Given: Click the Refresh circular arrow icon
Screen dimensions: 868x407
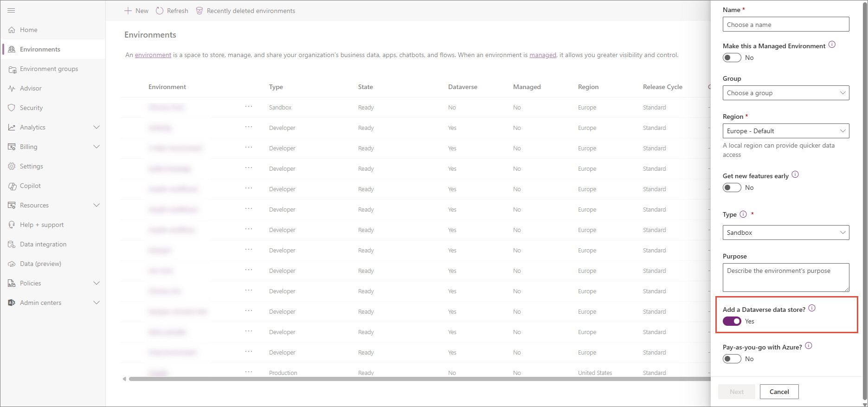Looking at the screenshot, I should (160, 11).
